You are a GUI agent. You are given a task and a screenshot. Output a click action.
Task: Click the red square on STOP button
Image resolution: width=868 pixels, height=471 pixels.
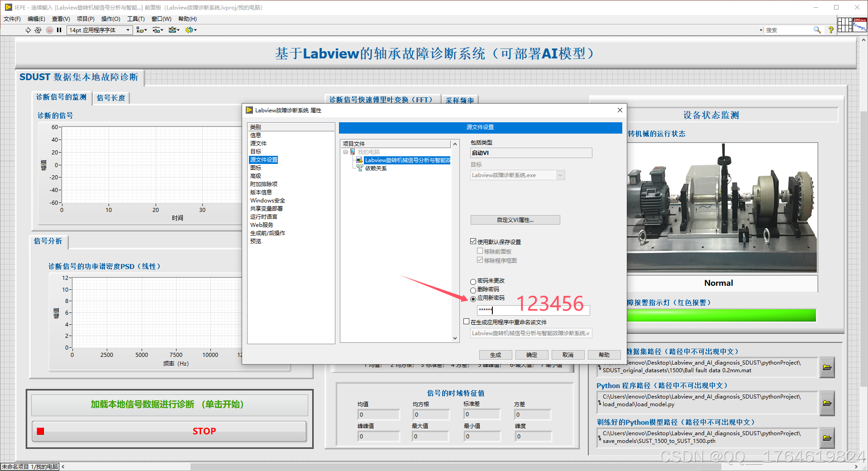[40, 431]
